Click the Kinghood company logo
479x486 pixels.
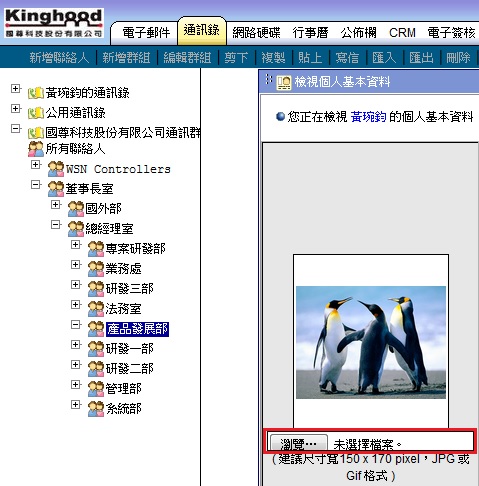click(x=54, y=23)
